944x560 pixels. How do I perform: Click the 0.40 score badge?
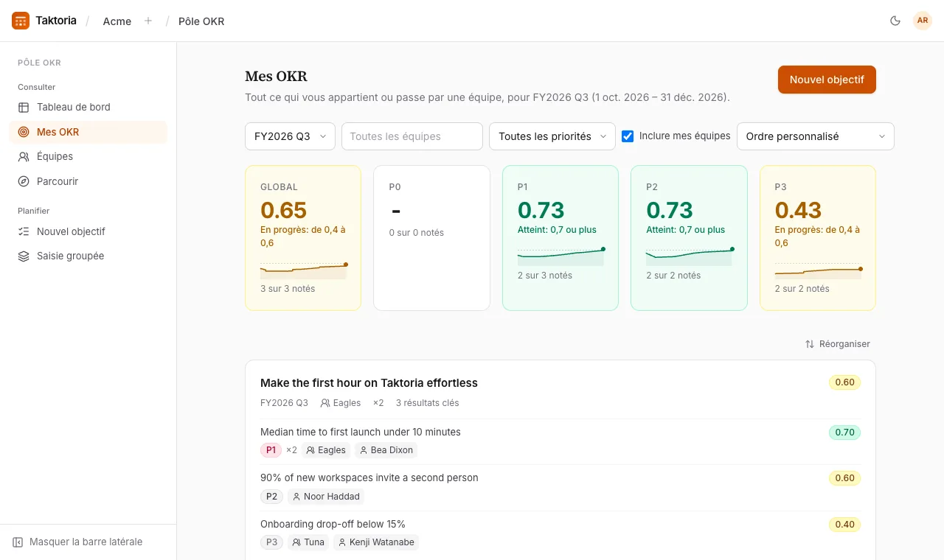pyautogui.click(x=844, y=525)
